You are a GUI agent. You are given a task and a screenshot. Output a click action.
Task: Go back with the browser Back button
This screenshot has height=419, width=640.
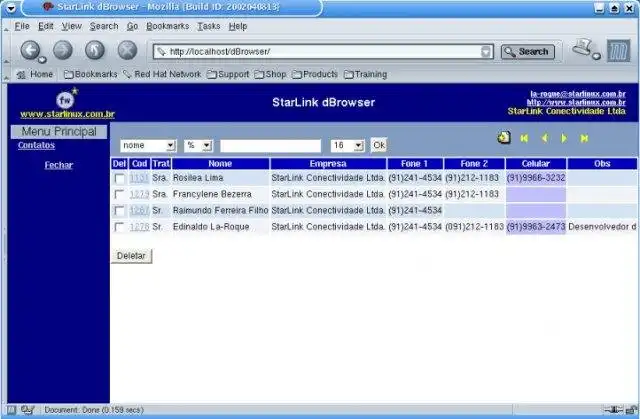pos(31,51)
